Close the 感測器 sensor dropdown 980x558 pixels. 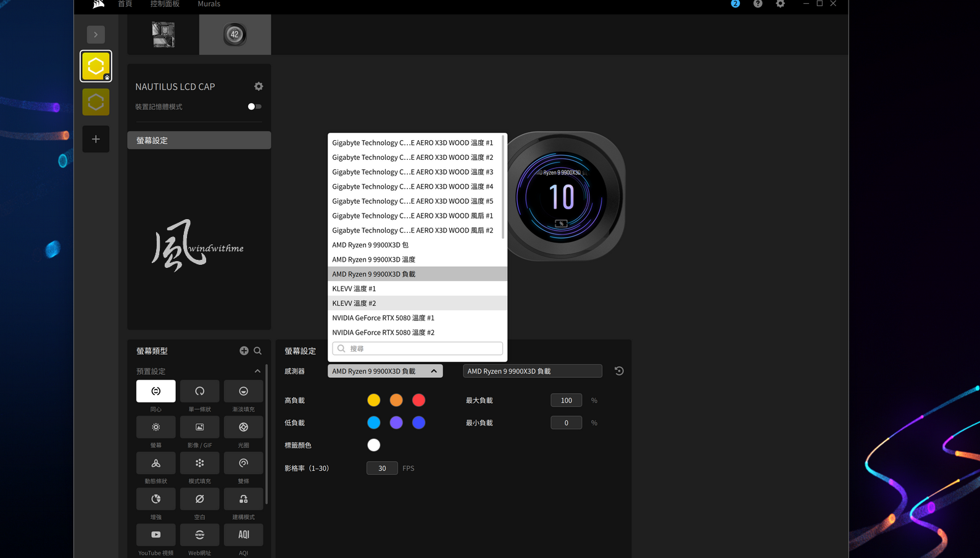pos(385,371)
